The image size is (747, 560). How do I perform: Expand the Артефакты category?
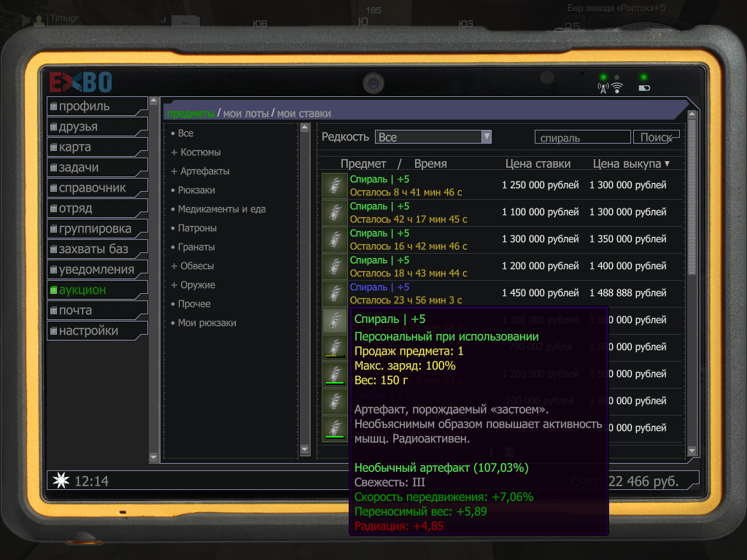200,171
